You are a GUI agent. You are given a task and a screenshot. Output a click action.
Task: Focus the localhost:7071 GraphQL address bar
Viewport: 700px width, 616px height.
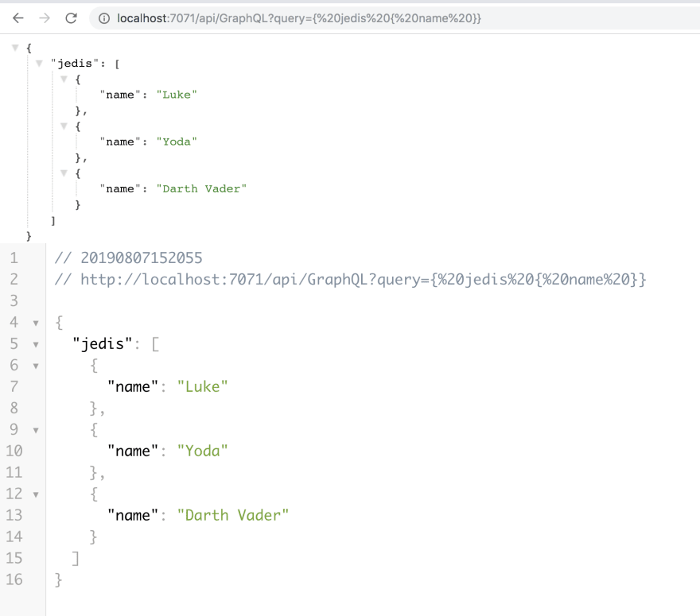click(x=395, y=18)
